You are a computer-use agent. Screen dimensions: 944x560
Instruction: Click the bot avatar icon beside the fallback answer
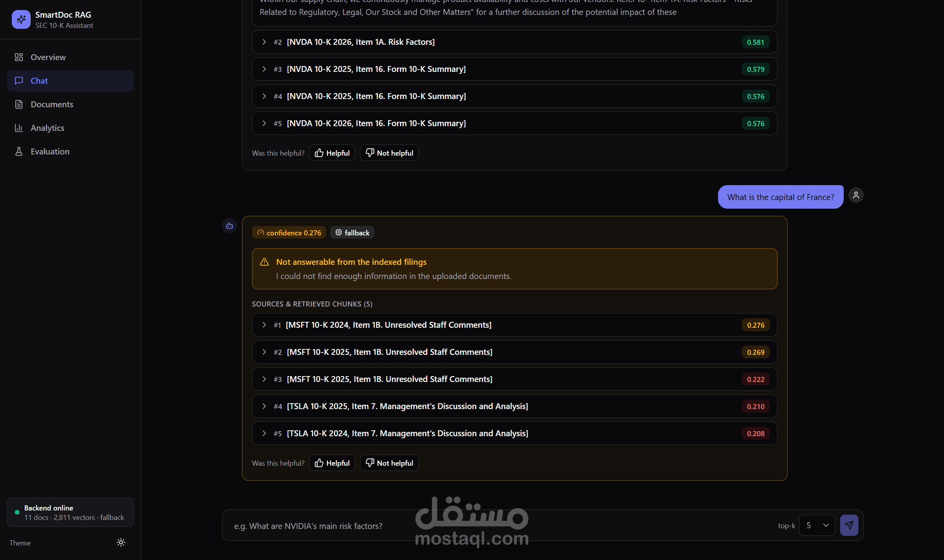coord(229,226)
